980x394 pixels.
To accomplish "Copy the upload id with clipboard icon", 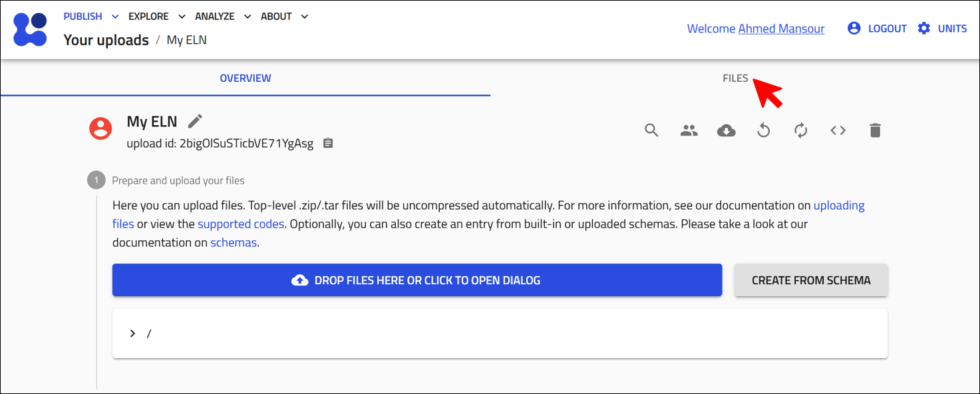I will coord(327,144).
